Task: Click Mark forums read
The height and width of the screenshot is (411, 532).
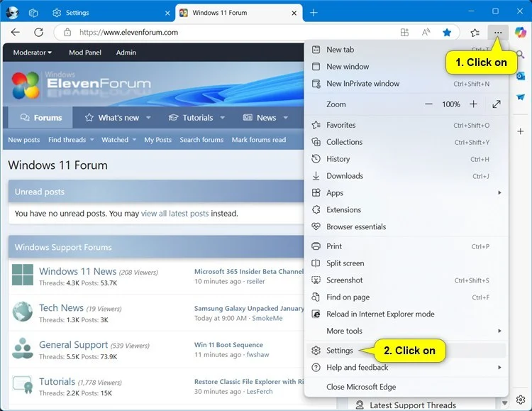Action: (259, 140)
